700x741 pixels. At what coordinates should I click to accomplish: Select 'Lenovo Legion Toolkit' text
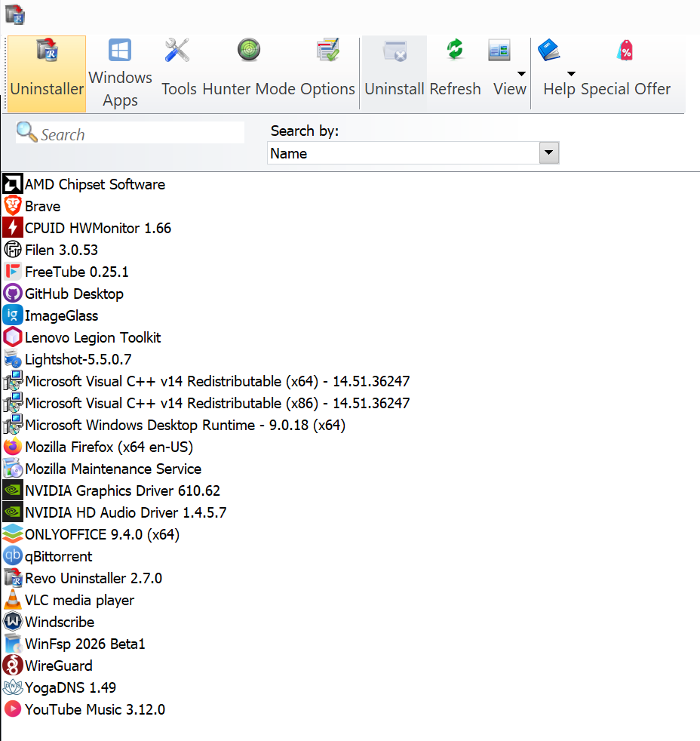pos(93,337)
